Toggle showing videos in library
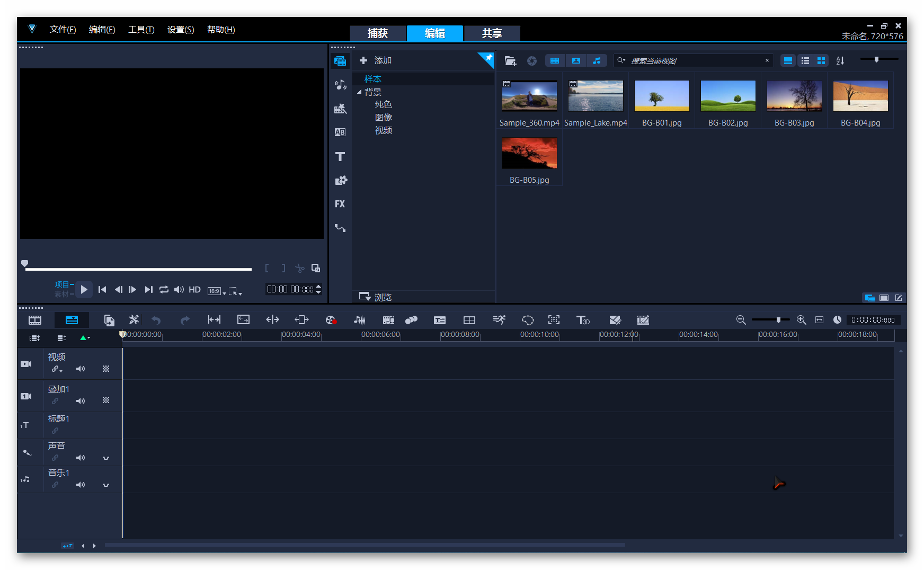 [555, 61]
